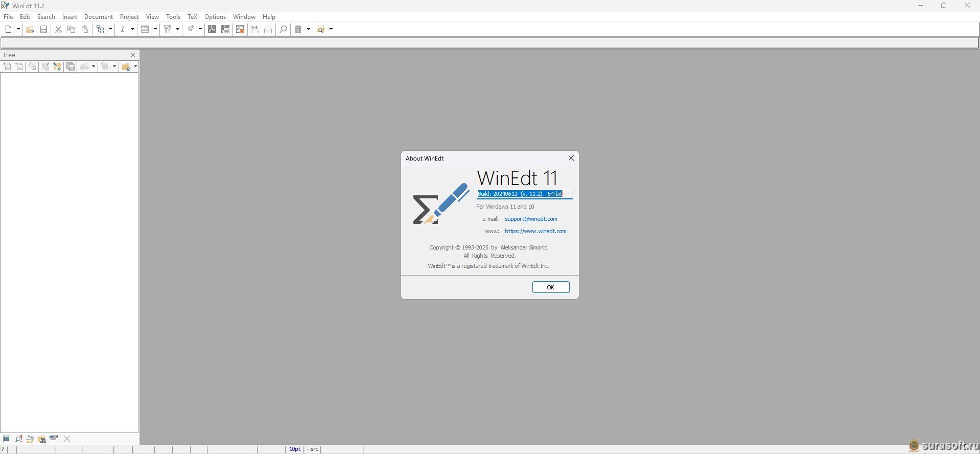Open the Tools menu
The image size is (980, 454).
pyautogui.click(x=173, y=17)
